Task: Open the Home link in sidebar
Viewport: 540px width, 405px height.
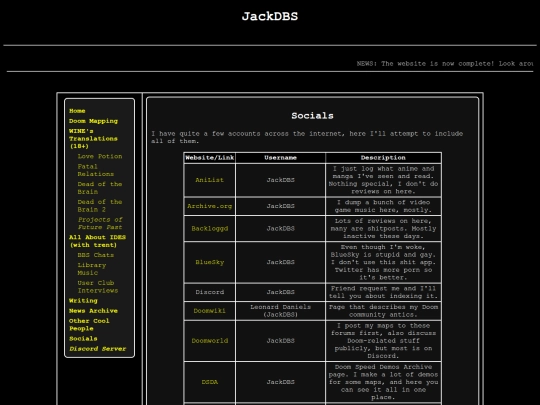Action: tap(77, 111)
